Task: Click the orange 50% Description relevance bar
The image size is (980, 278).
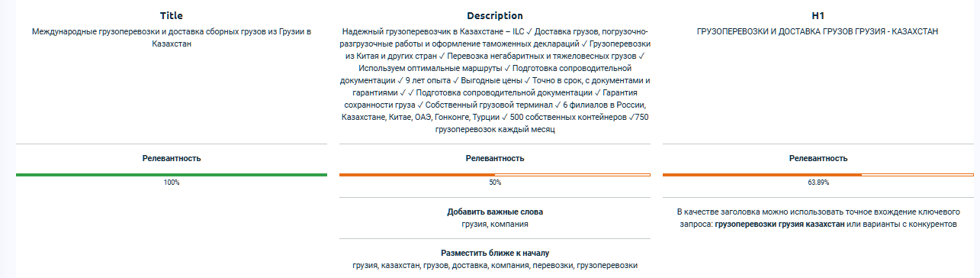Action: [x=494, y=175]
